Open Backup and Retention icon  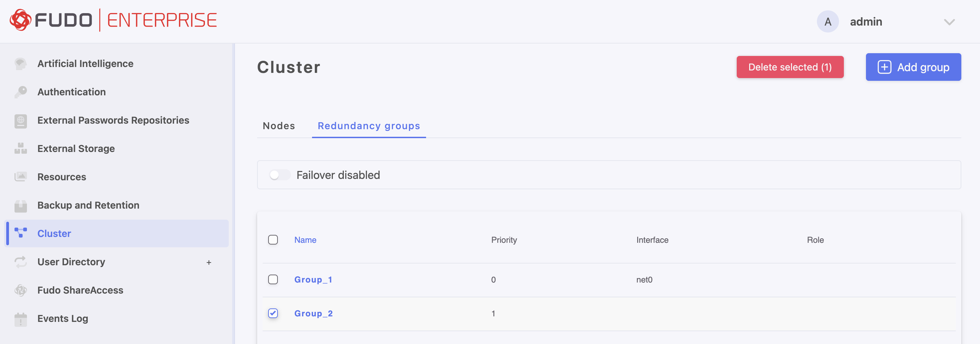(x=20, y=205)
